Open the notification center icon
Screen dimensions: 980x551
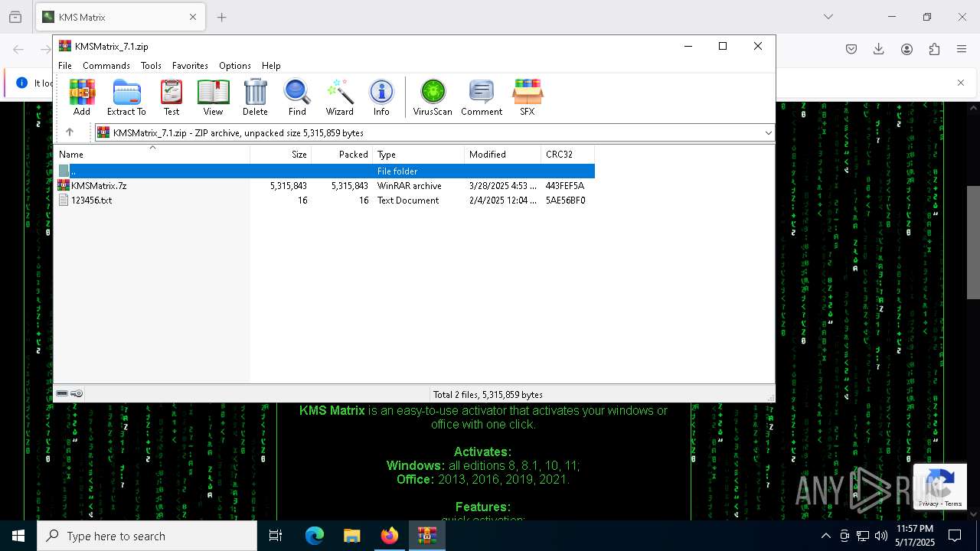(x=955, y=536)
